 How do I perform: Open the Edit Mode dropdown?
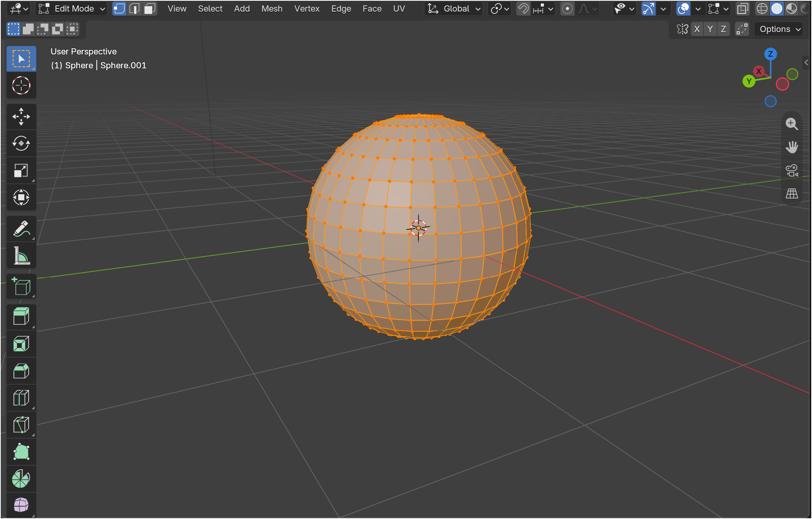pyautogui.click(x=72, y=8)
